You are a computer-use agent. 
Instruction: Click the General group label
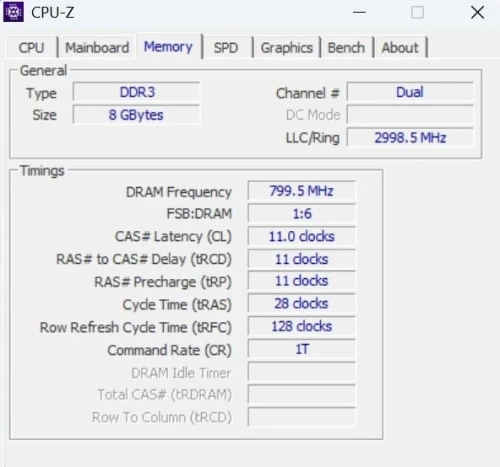[x=43, y=71]
